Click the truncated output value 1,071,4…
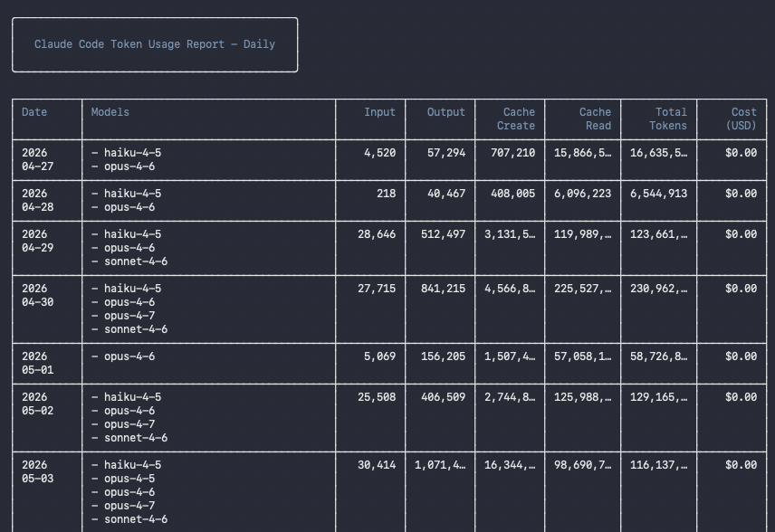The height and width of the screenshot is (532, 775). (440, 465)
